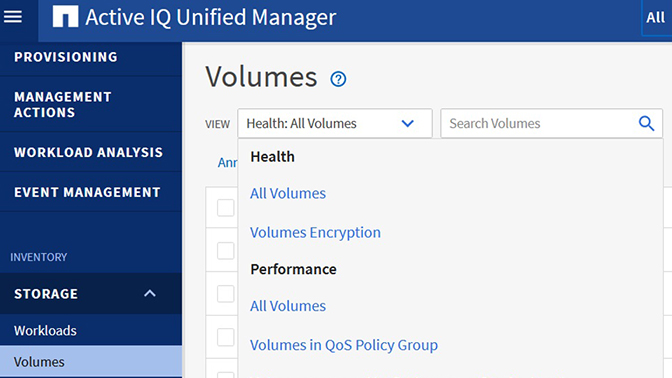Click the NetApp logo icon
Image resolution: width=672 pixels, height=378 pixels.
click(65, 17)
